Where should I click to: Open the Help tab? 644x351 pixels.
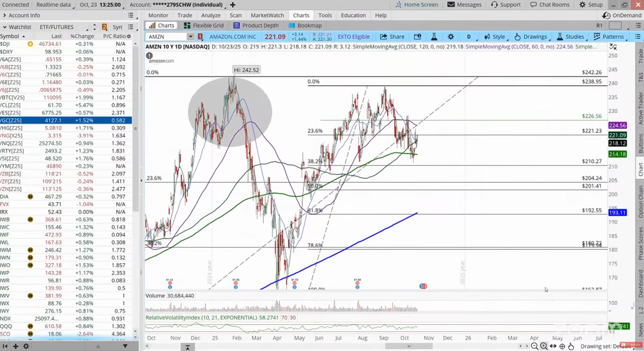click(x=380, y=15)
